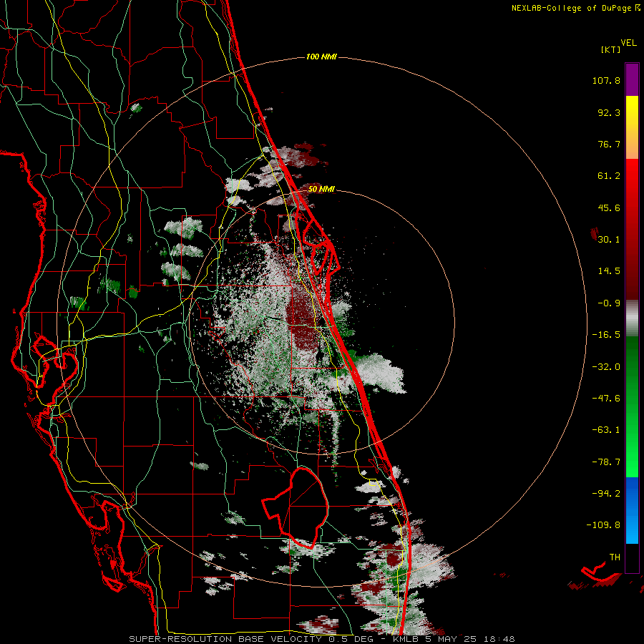
Task: Click the Super-Resolution Base Velocity caption
Action: coord(321,639)
